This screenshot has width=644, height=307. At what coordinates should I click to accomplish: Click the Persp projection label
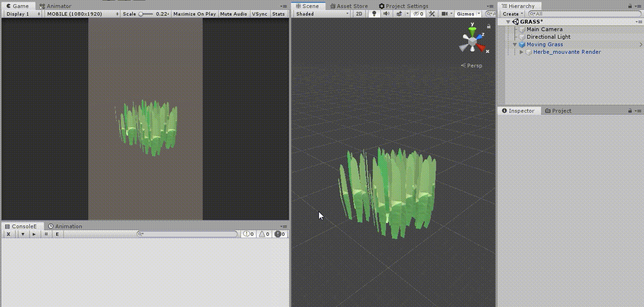point(472,66)
